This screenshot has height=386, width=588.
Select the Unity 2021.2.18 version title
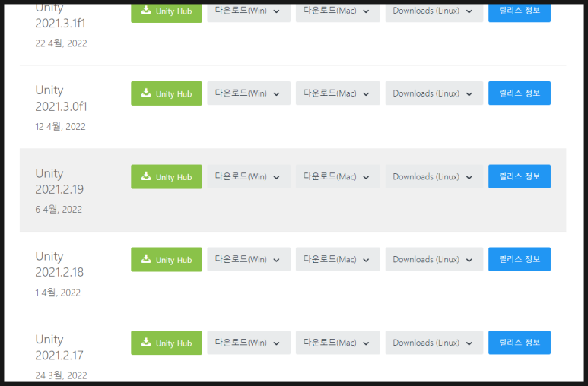[59, 264]
